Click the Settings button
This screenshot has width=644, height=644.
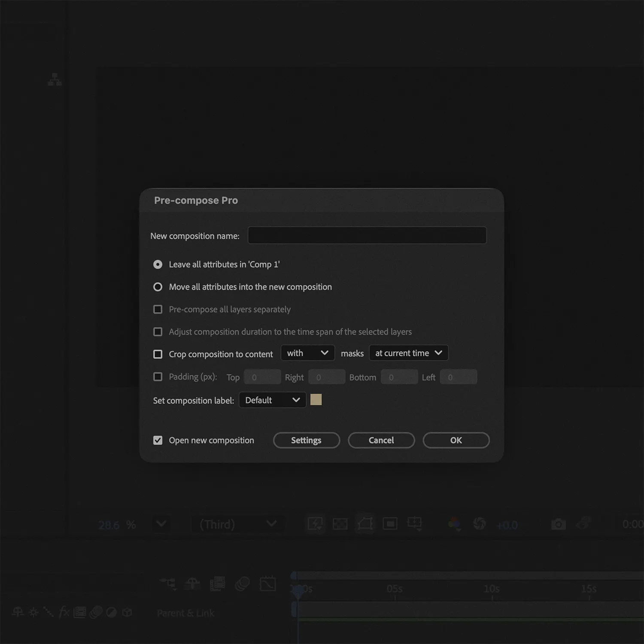click(x=307, y=440)
